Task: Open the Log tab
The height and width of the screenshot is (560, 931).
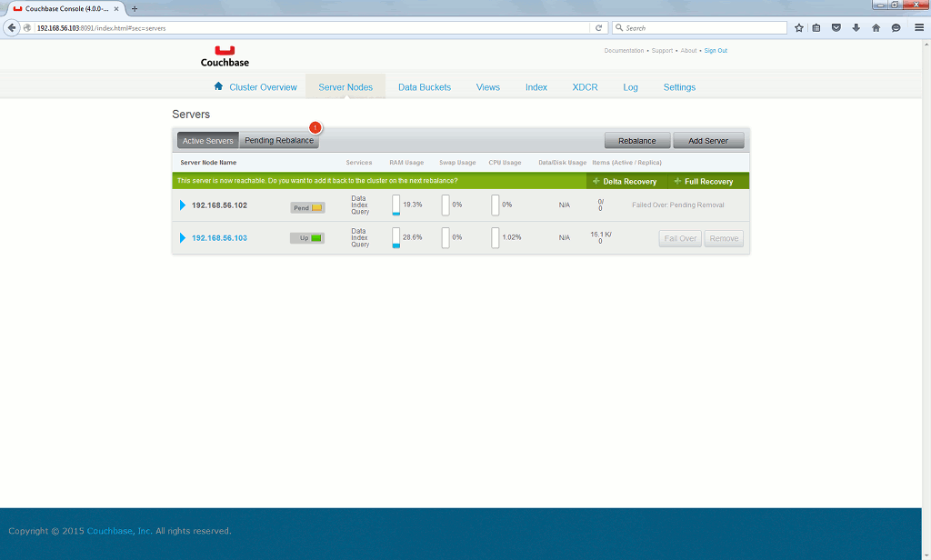Action: [631, 87]
